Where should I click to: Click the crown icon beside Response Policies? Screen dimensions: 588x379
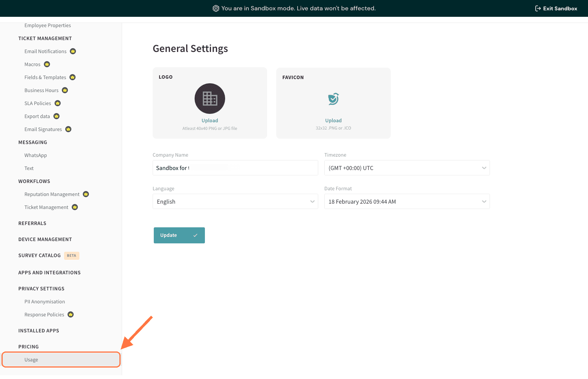coord(71,314)
